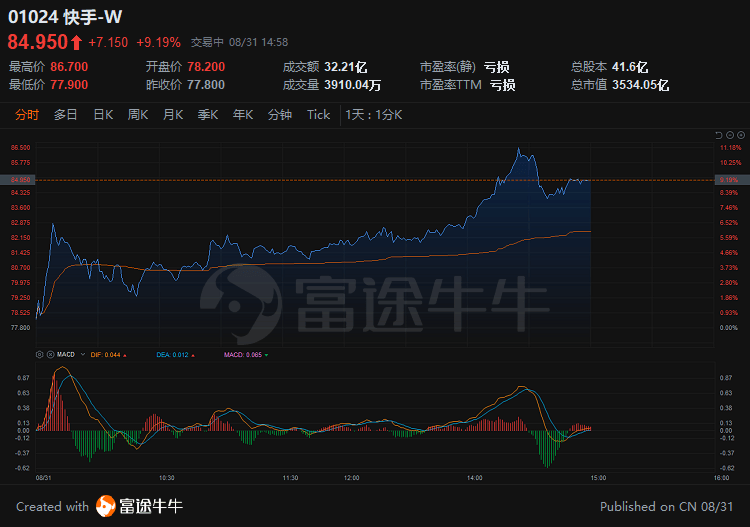This screenshot has width=750, height=527.
Task: Click the price change +7.150
Action: click(x=108, y=43)
